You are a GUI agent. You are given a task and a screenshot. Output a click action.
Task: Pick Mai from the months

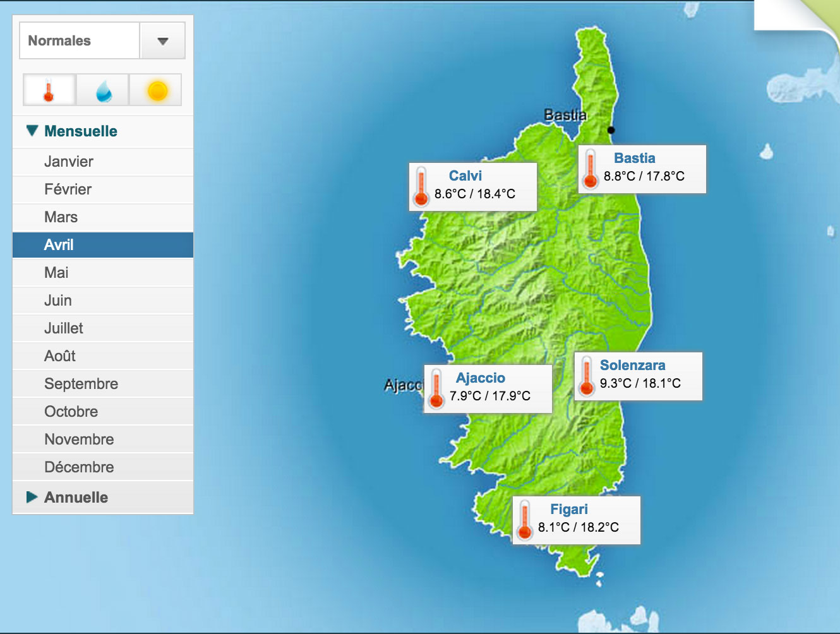tap(103, 273)
